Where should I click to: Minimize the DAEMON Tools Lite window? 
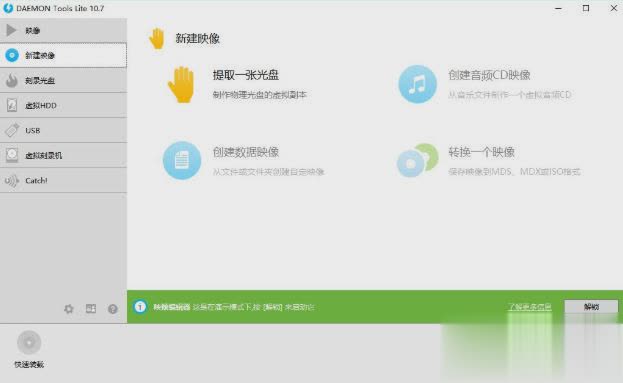[558, 8]
